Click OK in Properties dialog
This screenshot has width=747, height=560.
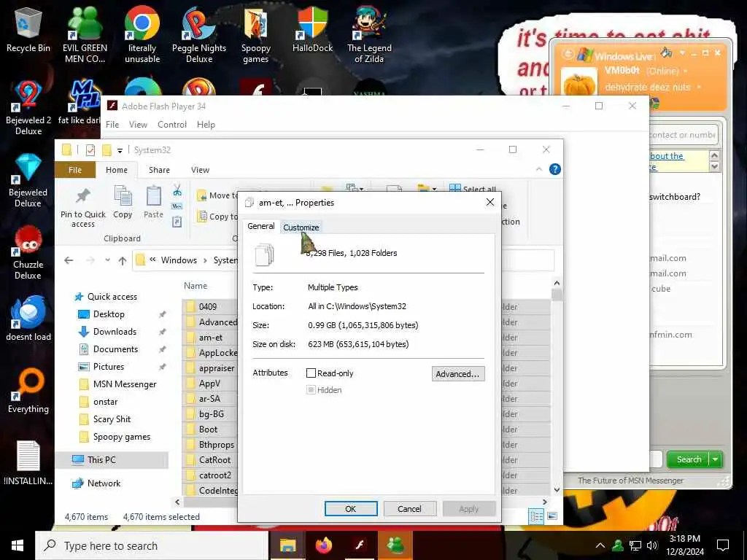click(351, 508)
